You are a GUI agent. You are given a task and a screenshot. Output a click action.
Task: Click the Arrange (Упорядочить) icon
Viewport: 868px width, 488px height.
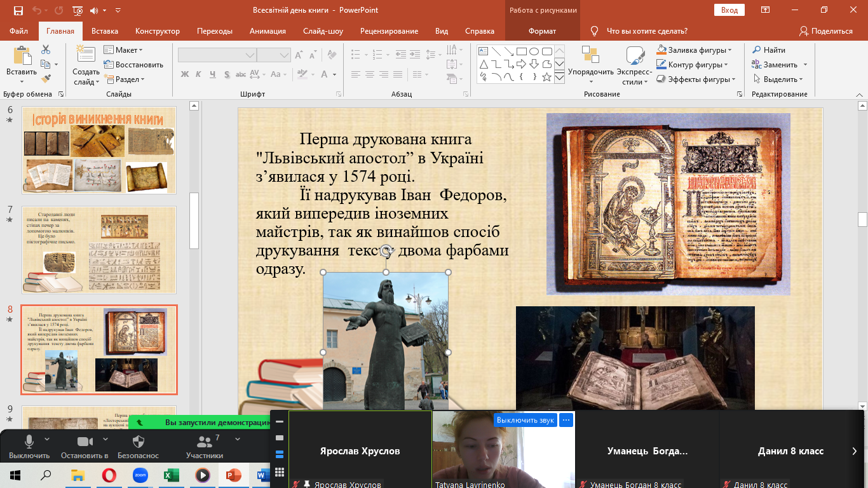pos(590,56)
